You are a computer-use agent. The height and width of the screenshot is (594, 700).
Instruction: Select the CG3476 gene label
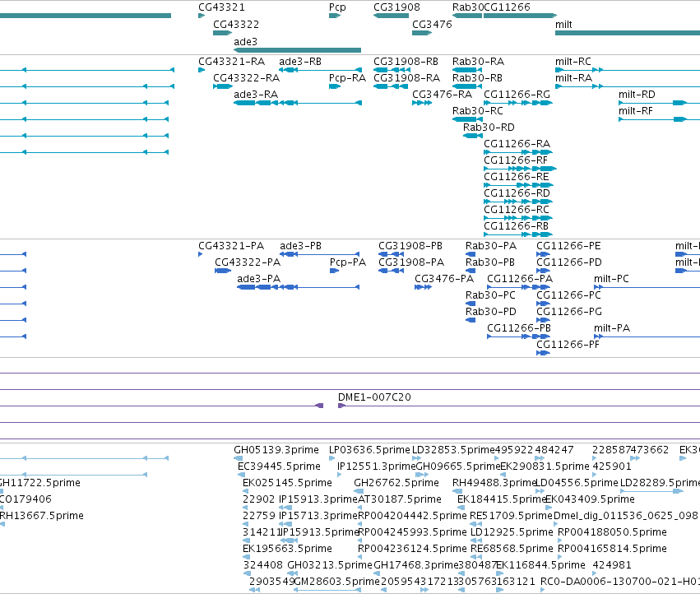(432, 25)
